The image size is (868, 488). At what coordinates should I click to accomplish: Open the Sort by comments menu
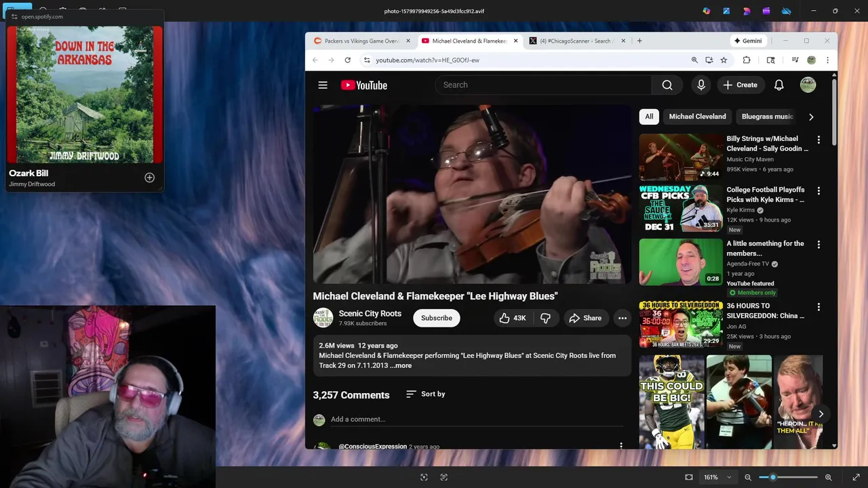click(x=425, y=394)
